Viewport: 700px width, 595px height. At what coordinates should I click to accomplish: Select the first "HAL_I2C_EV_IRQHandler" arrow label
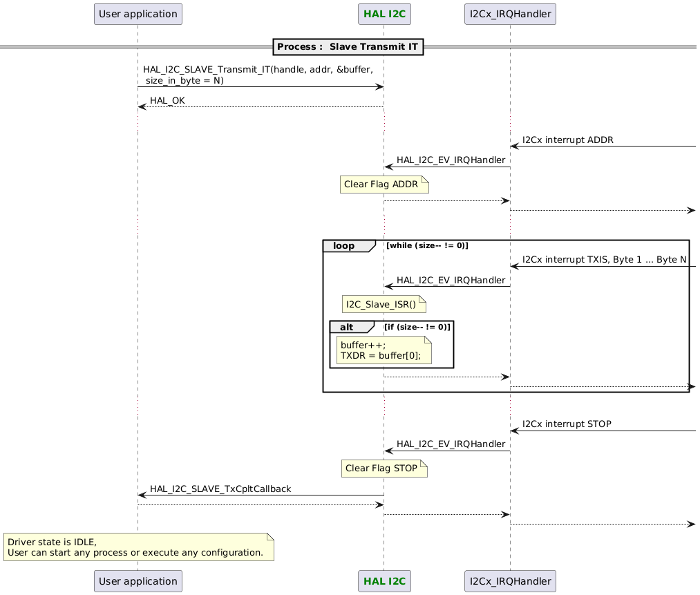coord(448,160)
